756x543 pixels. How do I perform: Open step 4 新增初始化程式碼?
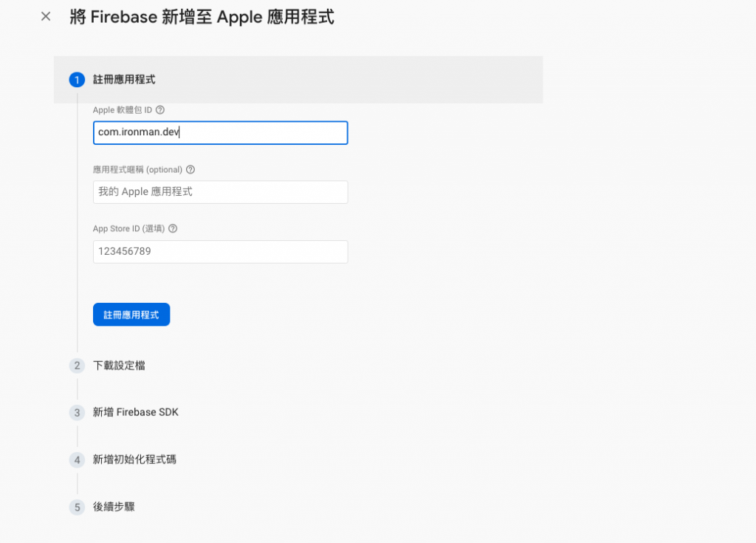(x=134, y=460)
